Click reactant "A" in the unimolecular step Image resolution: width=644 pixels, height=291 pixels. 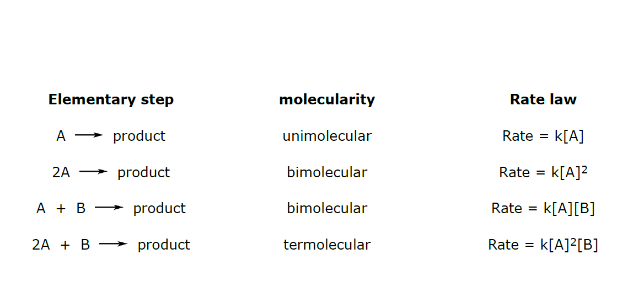pyautogui.click(x=61, y=136)
